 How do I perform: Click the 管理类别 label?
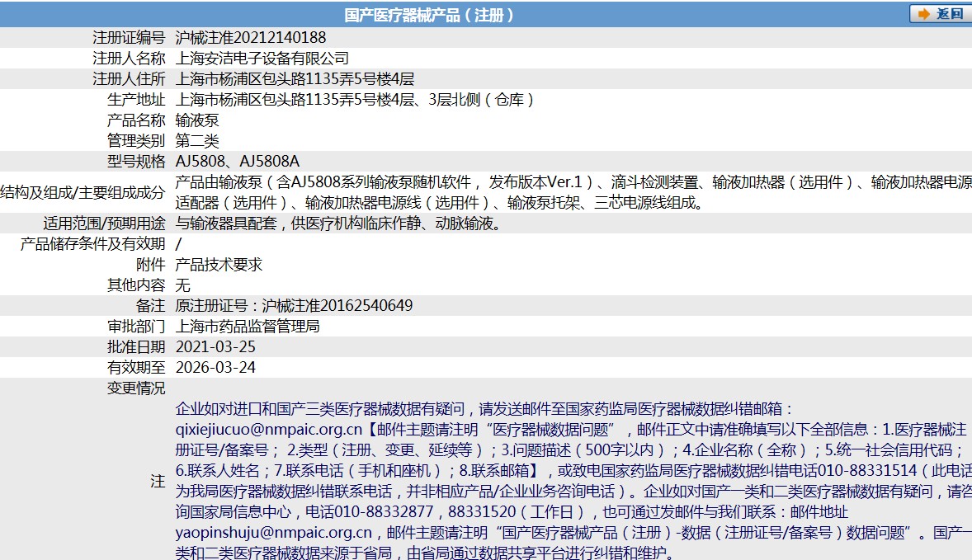pos(136,141)
